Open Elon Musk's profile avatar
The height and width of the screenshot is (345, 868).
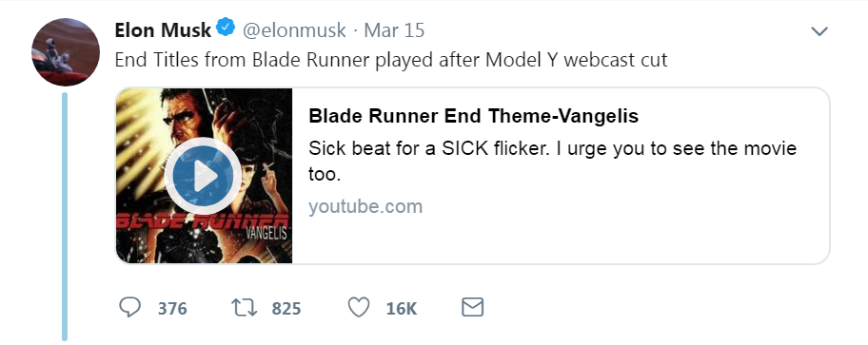[66, 52]
